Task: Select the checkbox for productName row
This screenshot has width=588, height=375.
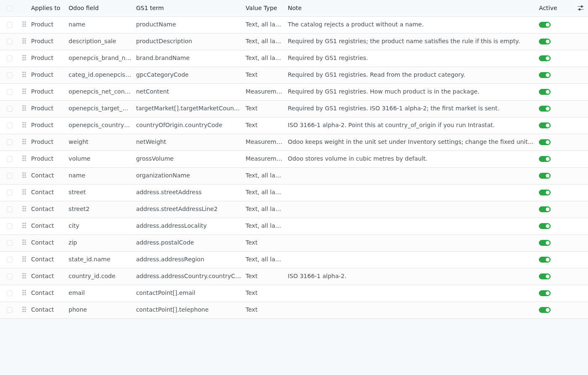Action: coord(10,25)
